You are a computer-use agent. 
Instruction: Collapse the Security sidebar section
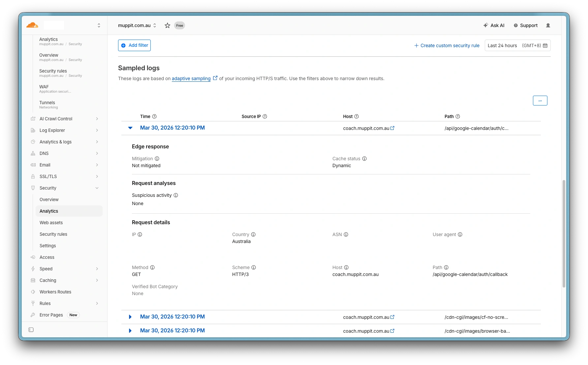tap(97, 188)
